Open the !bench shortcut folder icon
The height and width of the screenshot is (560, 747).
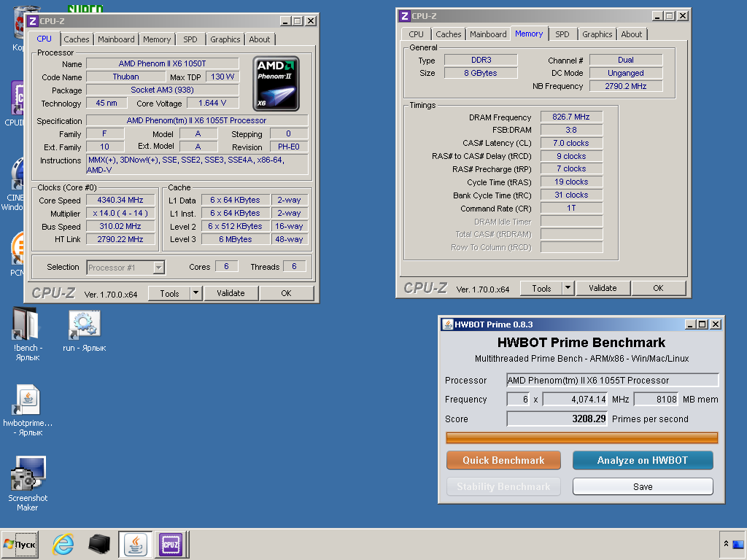26,324
